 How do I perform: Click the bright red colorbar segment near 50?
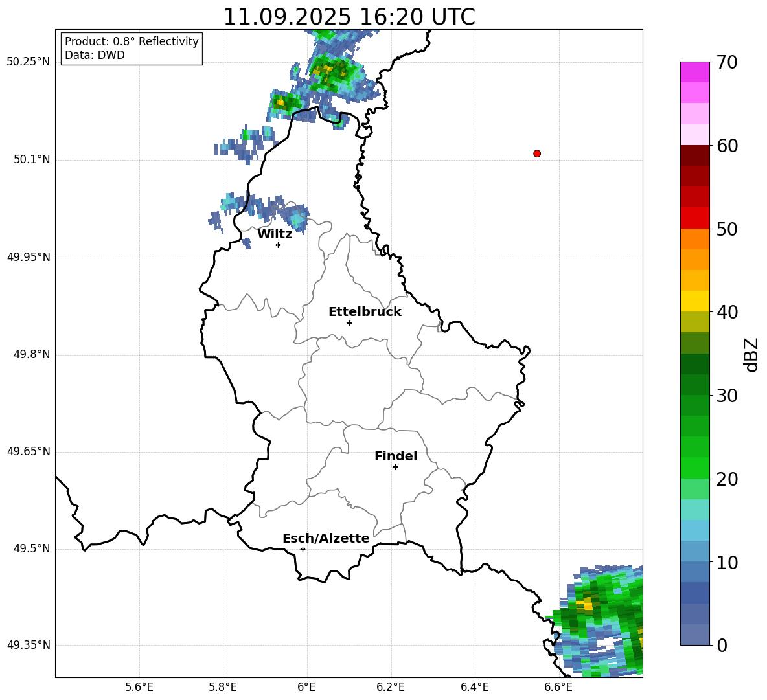pyautogui.click(x=694, y=218)
